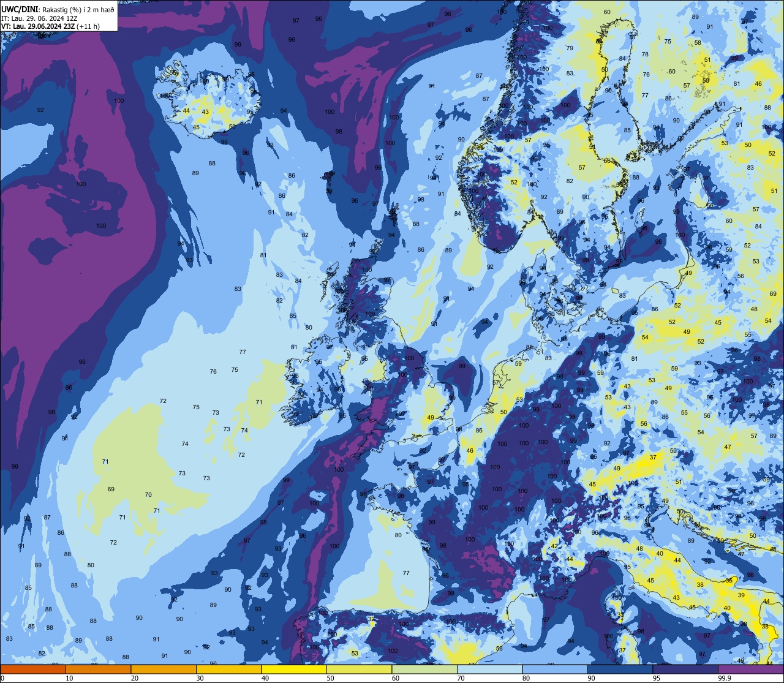Click the 32 value over northern Spain
This screenshot has height=683, width=784.
(x=371, y=619)
